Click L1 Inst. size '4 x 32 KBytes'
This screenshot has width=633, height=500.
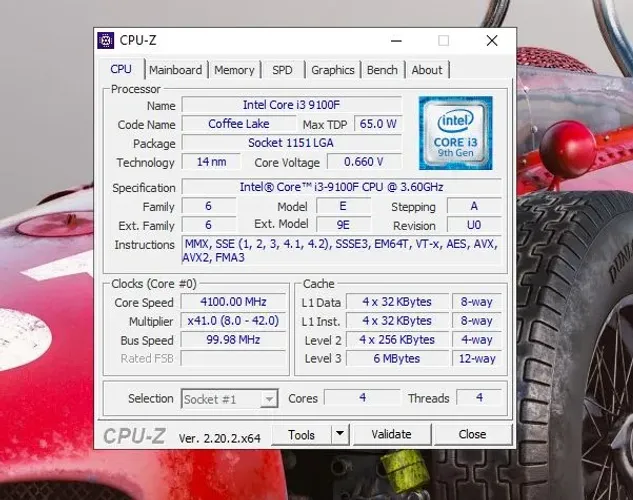[x=397, y=321]
